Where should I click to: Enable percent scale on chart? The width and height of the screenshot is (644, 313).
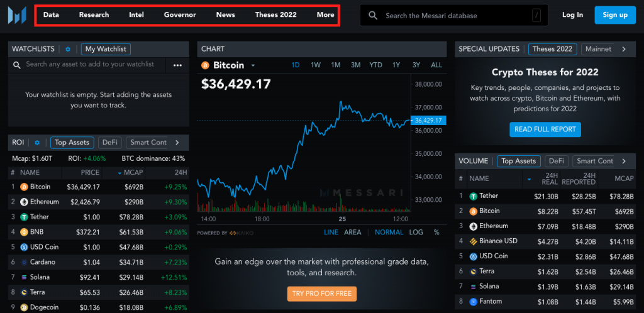tap(436, 233)
